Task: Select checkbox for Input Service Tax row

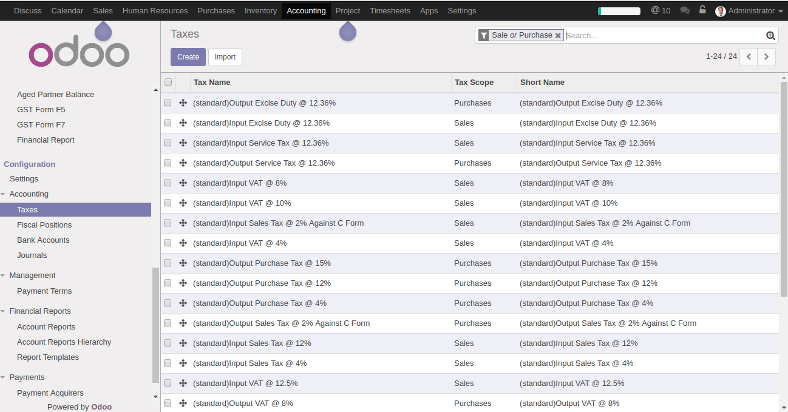Action: pyautogui.click(x=168, y=143)
